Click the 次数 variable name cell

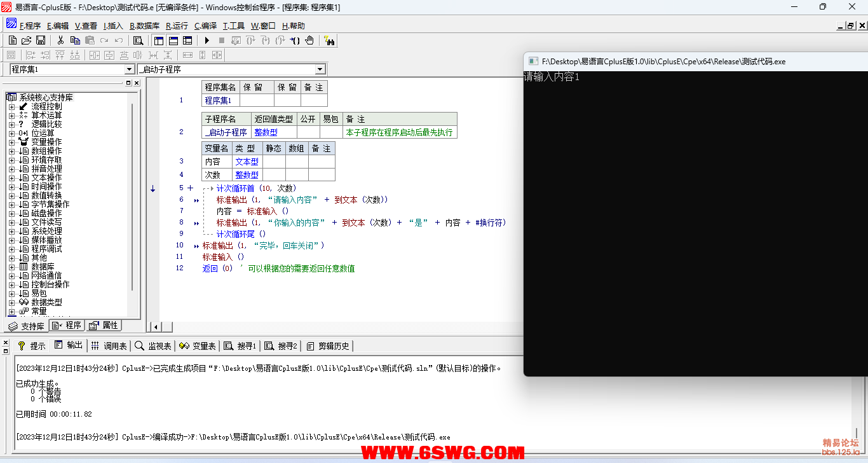point(217,175)
